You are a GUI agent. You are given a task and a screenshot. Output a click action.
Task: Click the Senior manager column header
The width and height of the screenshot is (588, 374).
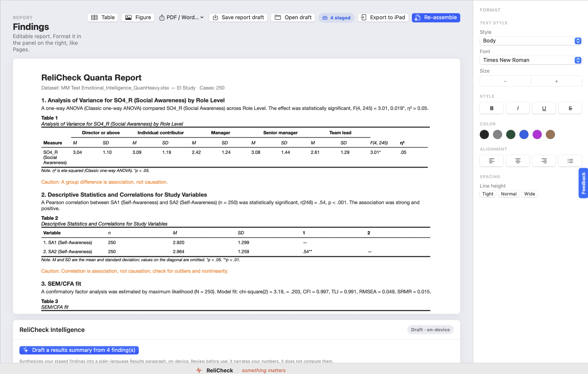[x=280, y=133]
